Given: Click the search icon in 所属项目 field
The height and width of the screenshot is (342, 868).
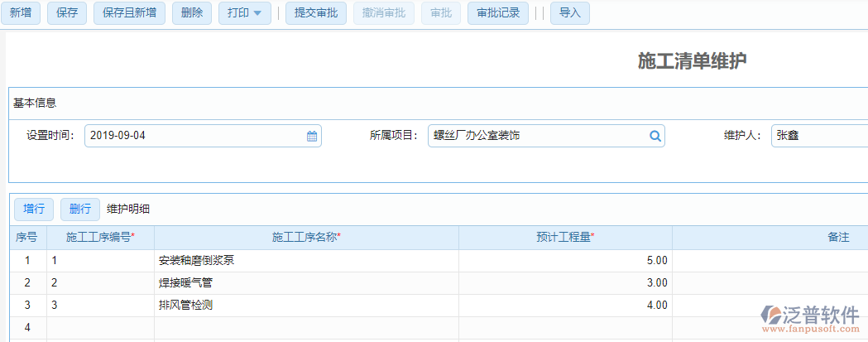Looking at the screenshot, I should (655, 137).
